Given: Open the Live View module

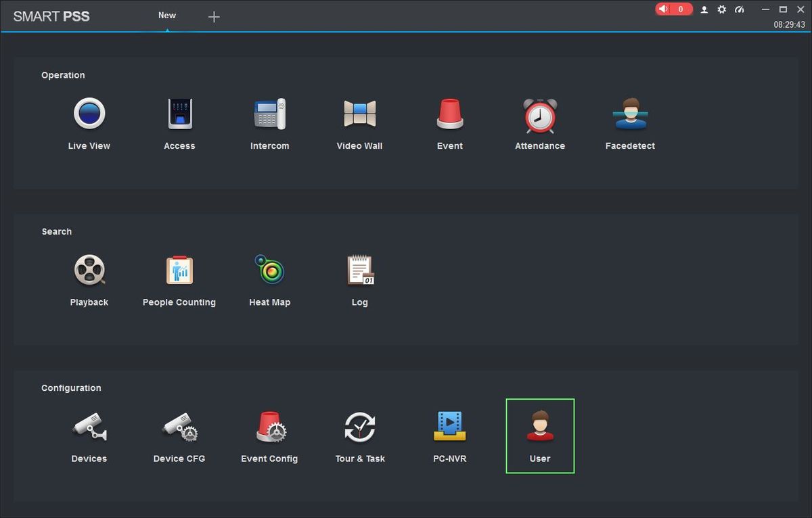Looking at the screenshot, I should coord(89,114).
